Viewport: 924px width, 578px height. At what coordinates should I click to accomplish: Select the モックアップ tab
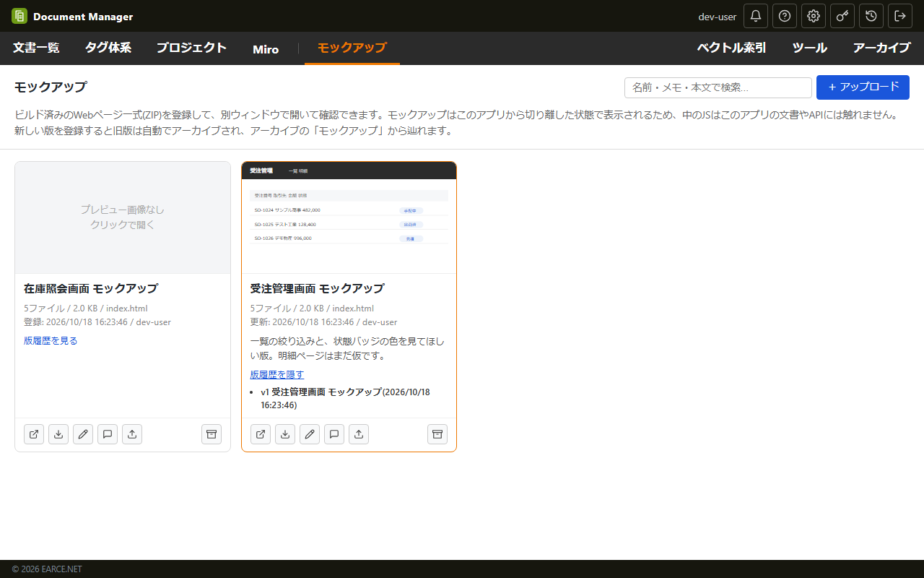[x=352, y=48]
